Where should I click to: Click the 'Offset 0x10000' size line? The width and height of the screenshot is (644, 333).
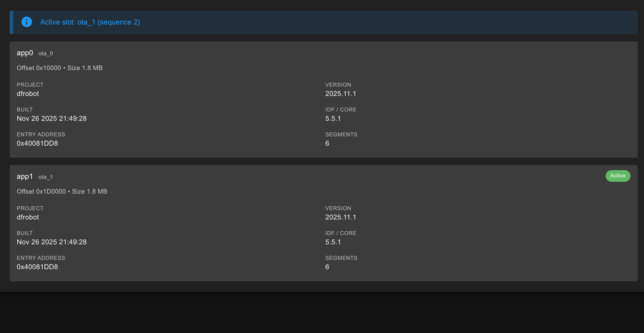(x=59, y=68)
